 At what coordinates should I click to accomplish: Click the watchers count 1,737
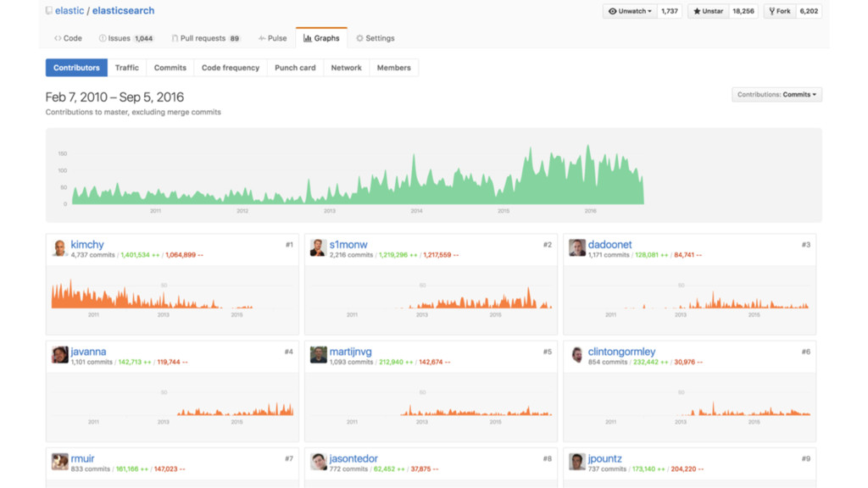click(670, 11)
